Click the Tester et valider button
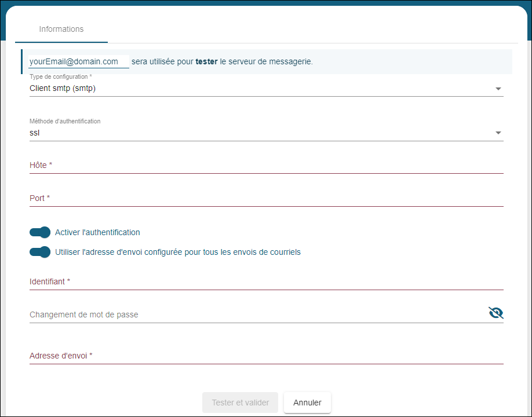This screenshot has width=532, height=417. coord(240,403)
